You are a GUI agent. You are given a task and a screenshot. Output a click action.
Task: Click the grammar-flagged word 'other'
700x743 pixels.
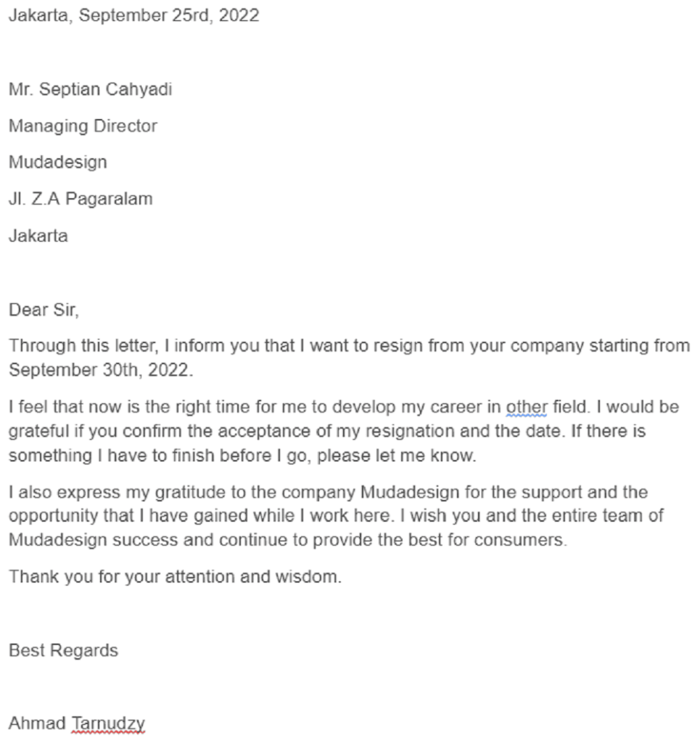[527, 407]
